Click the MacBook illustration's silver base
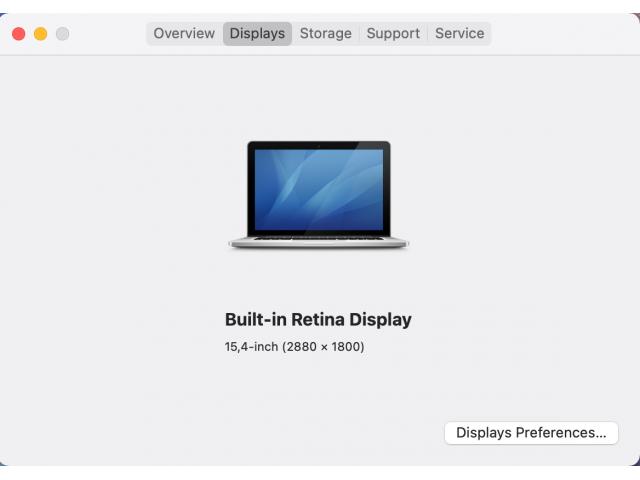 click(318, 243)
